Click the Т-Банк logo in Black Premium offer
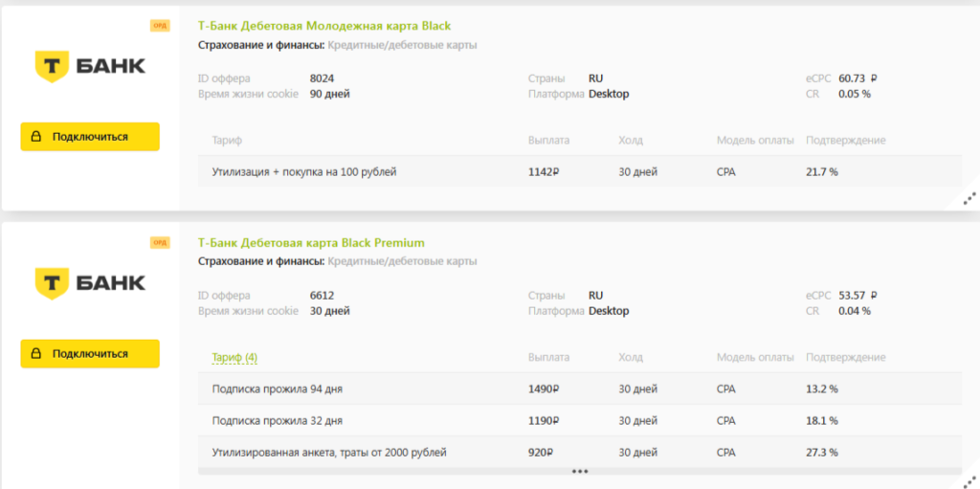Viewport: 980px width, 489px height. click(x=90, y=282)
